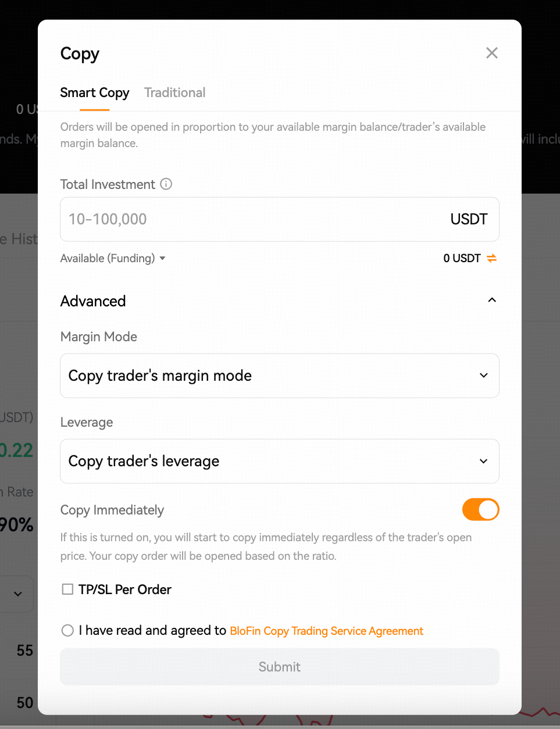Collapse the Advanced section chevron
Screen dimensions: 560x729
tap(492, 300)
